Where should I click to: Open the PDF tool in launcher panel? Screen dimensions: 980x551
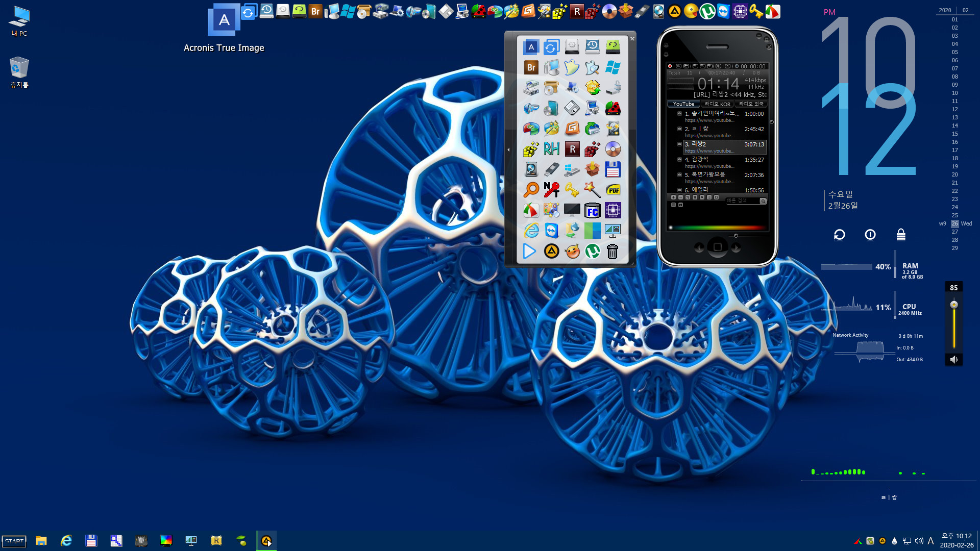point(613,190)
